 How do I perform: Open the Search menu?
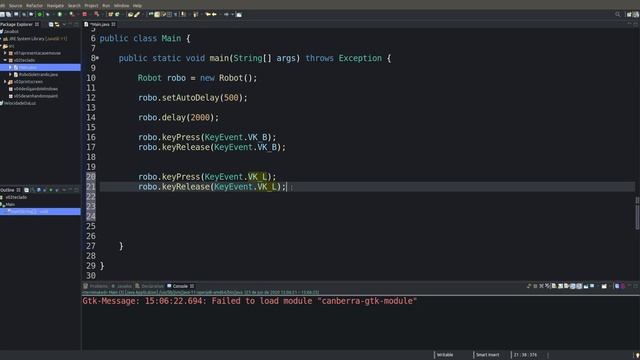[x=74, y=6]
